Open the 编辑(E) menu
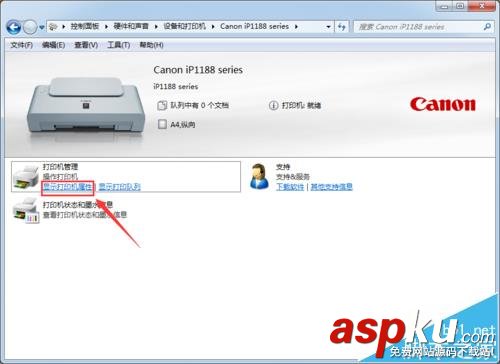The width and height of the screenshot is (500, 364). (53, 45)
